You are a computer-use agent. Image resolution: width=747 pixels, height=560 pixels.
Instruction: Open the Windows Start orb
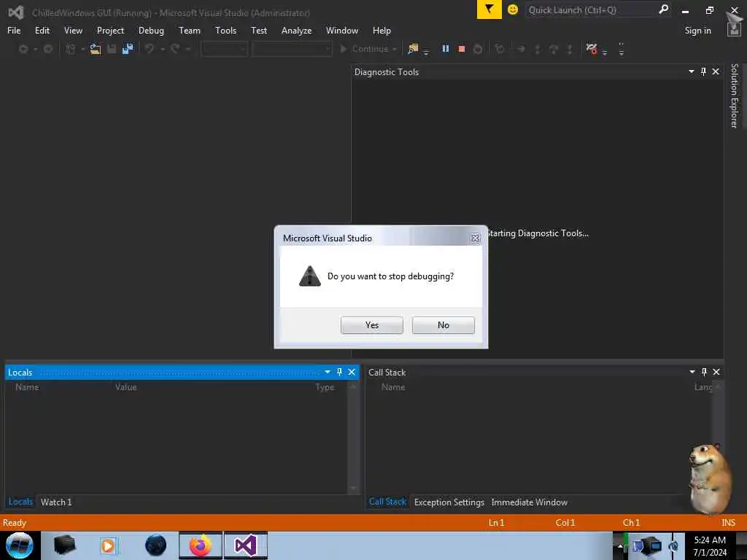(19, 545)
